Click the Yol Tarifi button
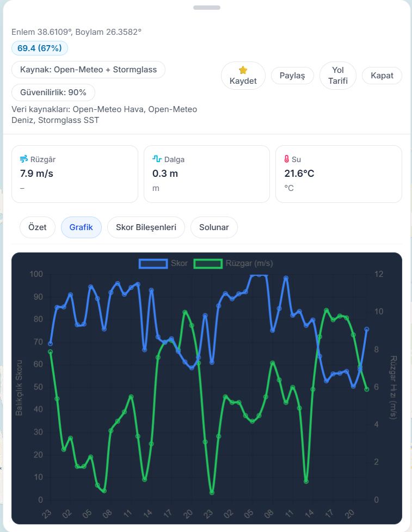Image resolution: width=412 pixels, height=532 pixels. (x=337, y=75)
